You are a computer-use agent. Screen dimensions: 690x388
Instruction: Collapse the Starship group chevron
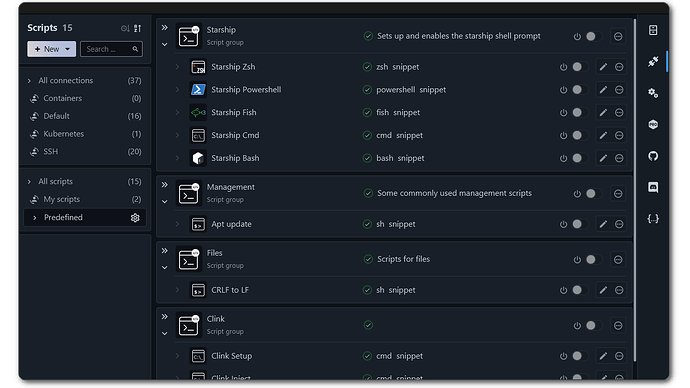pos(165,44)
